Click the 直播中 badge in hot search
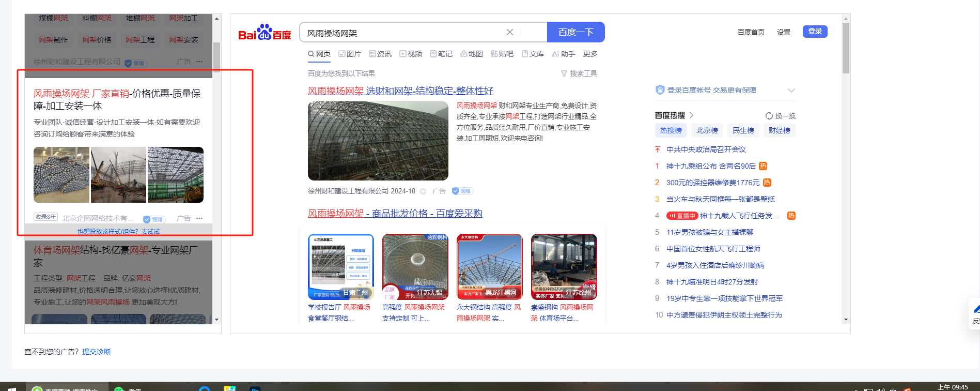980x391 pixels. (682, 216)
